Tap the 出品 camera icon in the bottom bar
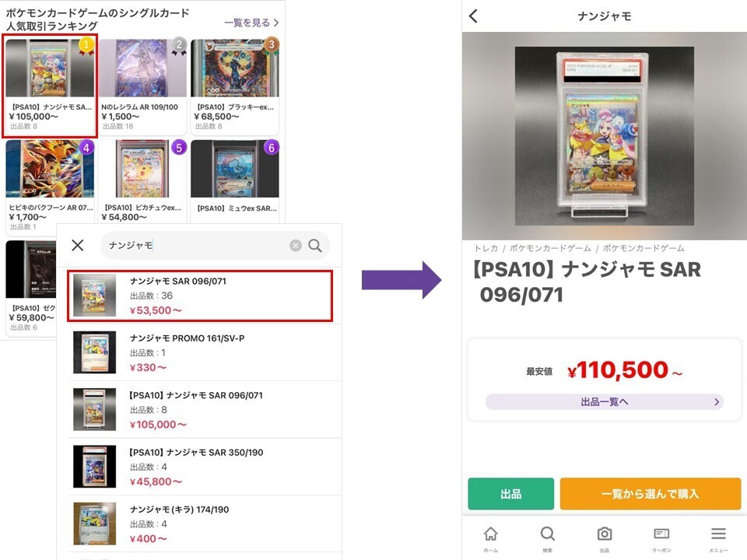Screen dimensions: 747x560 point(605,537)
